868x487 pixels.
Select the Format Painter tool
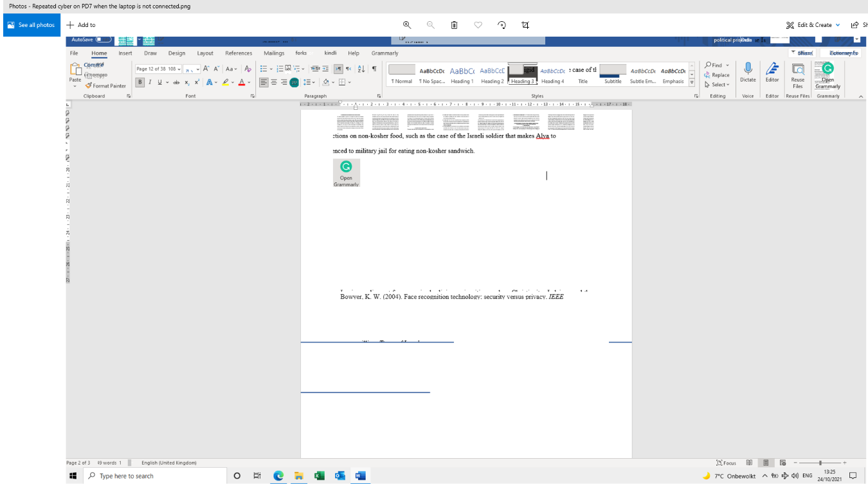click(106, 85)
